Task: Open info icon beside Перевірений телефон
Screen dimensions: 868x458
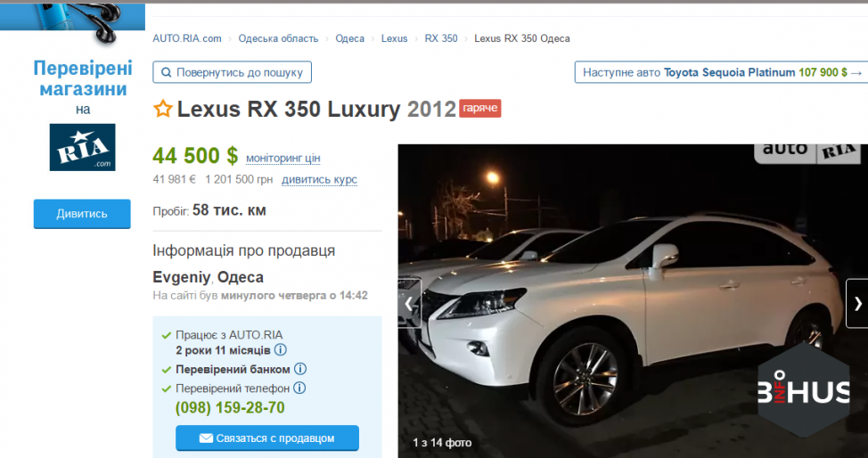Action: click(299, 388)
